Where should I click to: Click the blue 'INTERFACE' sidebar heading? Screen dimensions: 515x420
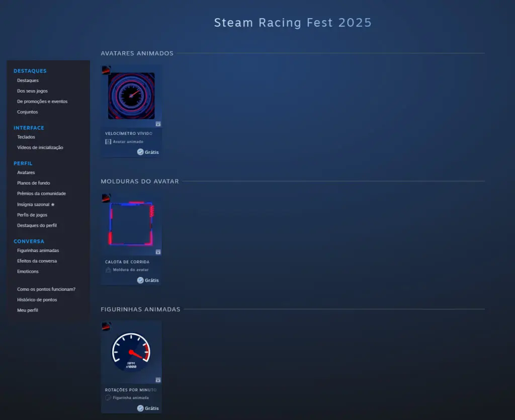[x=29, y=128]
